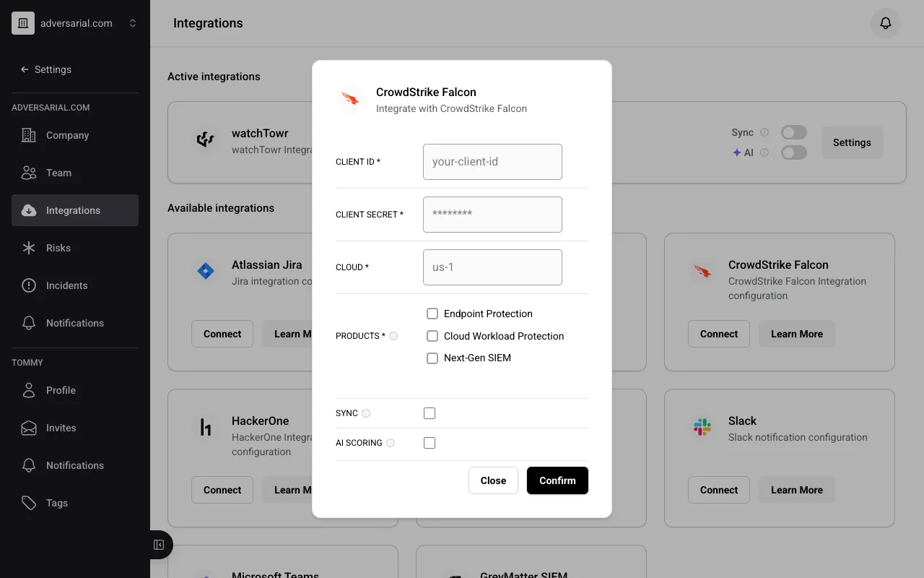Open the Team section

pyautogui.click(x=75, y=173)
